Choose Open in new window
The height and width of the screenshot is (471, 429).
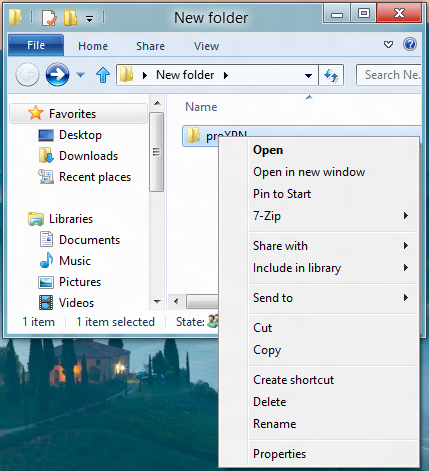coord(309,172)
